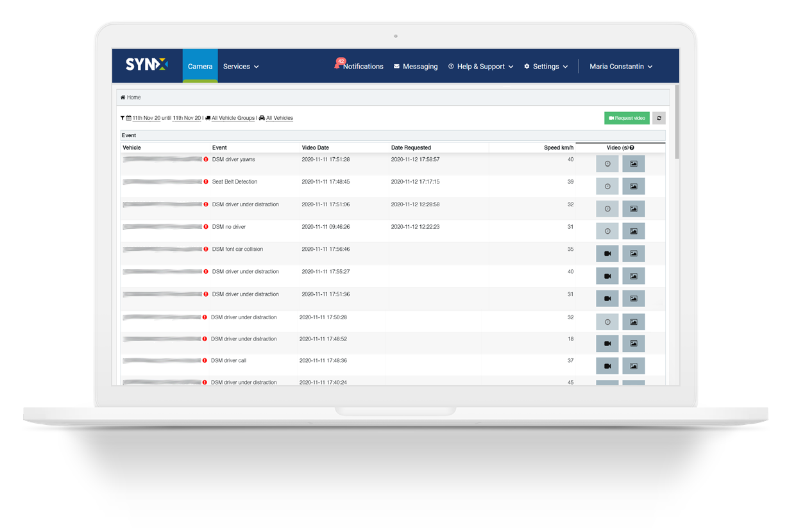Click red alert icon beside DSM no driver
The image size is (796, 532).
206,227
